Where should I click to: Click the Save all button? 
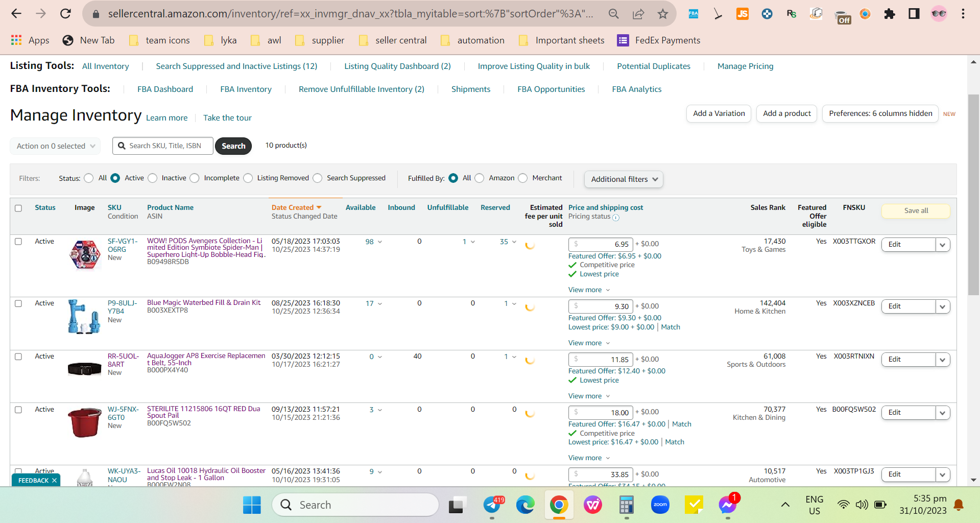tap(916, 211)
